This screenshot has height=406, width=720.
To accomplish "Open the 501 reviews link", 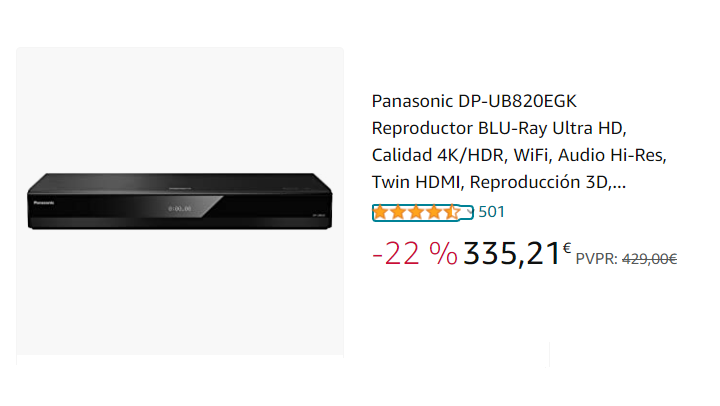I will pos(492,212).
